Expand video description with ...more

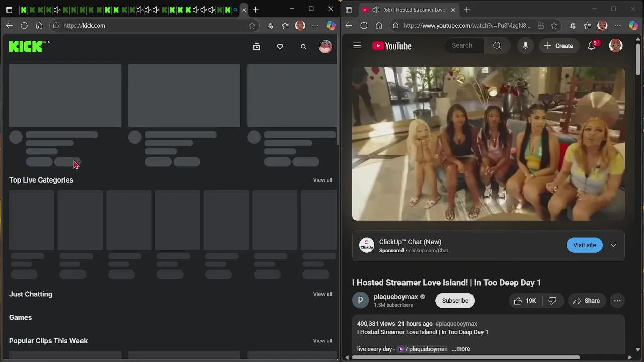pyautogui.click(x=460, y=349)
